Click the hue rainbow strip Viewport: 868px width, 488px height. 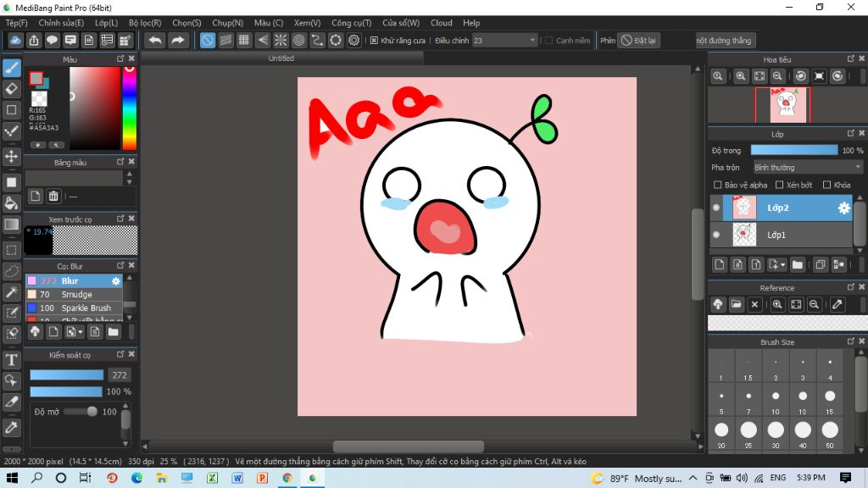tap(130, 108)
